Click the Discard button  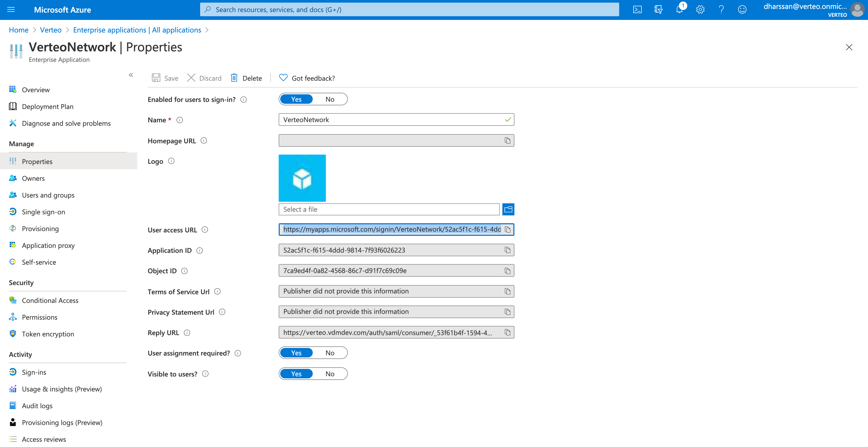204,78
